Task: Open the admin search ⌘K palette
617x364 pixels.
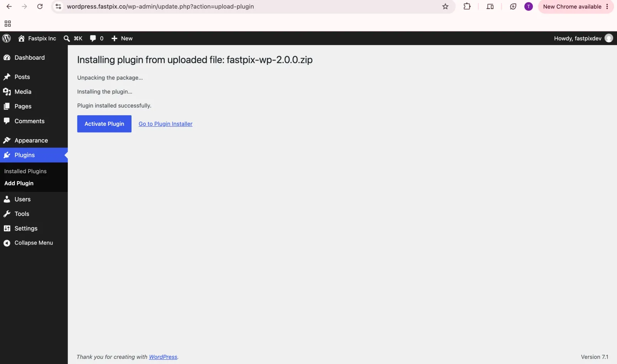Action: pyautogui.click(x=73, y=38)
